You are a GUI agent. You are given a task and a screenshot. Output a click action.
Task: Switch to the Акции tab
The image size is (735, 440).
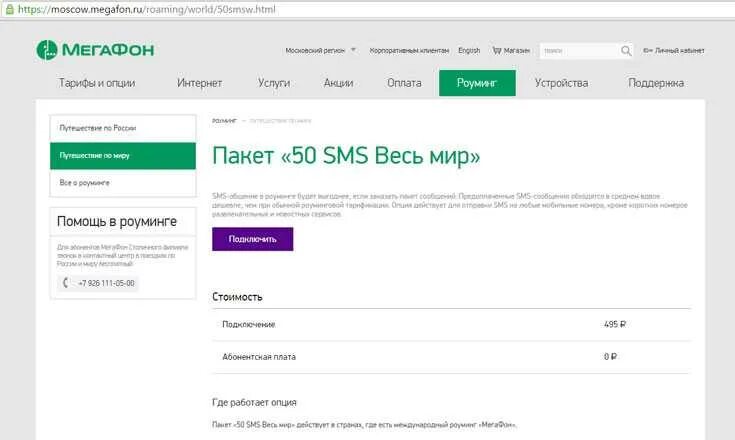point(338,83)
